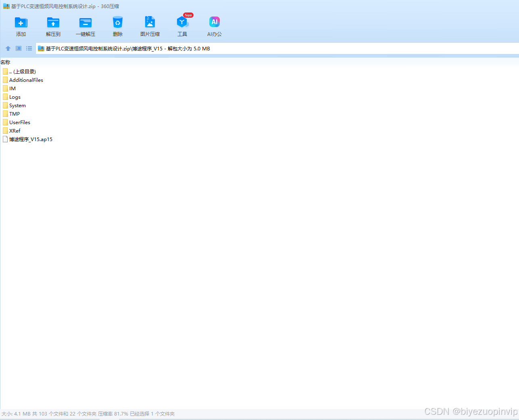This screenshot has height=420, width=519.
Task: Click the archive path address field
Action: click(x=277, y=48)
